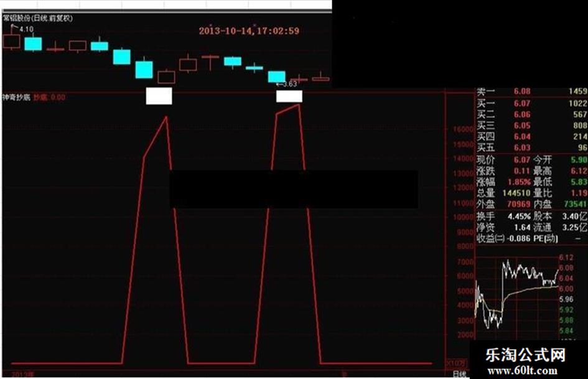Click the 5000 axis value
The image size is (588, 379).
[x=466, y=291]
